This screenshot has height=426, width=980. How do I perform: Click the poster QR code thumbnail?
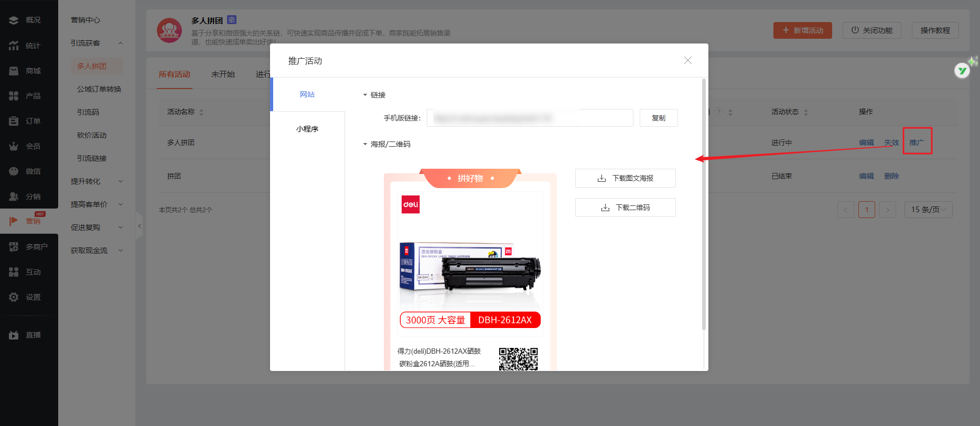518,359
